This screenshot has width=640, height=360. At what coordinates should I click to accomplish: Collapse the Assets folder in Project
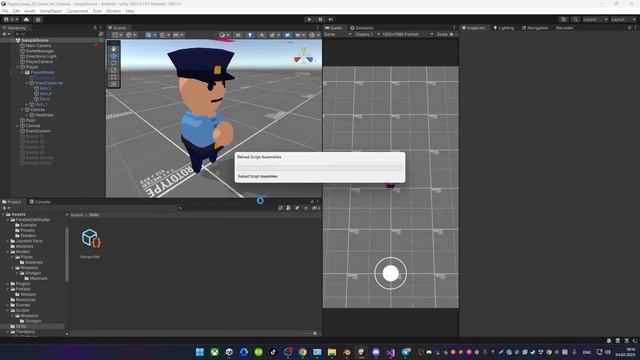pos(3,214)
